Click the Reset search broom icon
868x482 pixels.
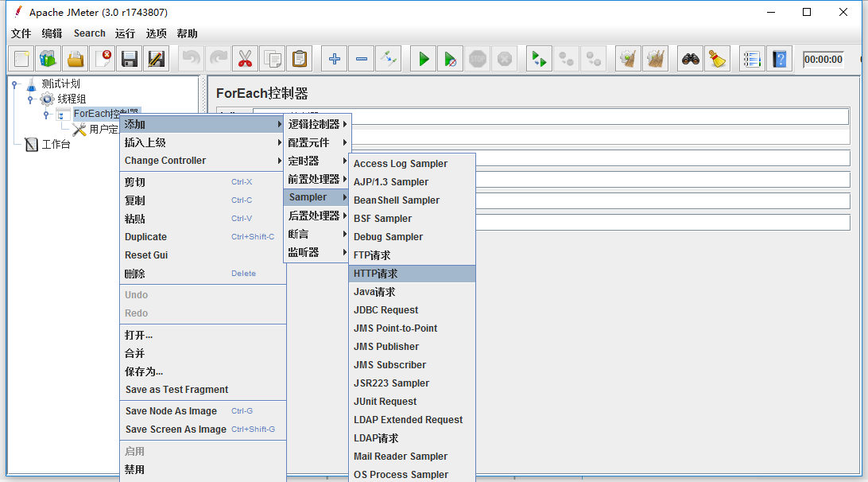point(718,59)
